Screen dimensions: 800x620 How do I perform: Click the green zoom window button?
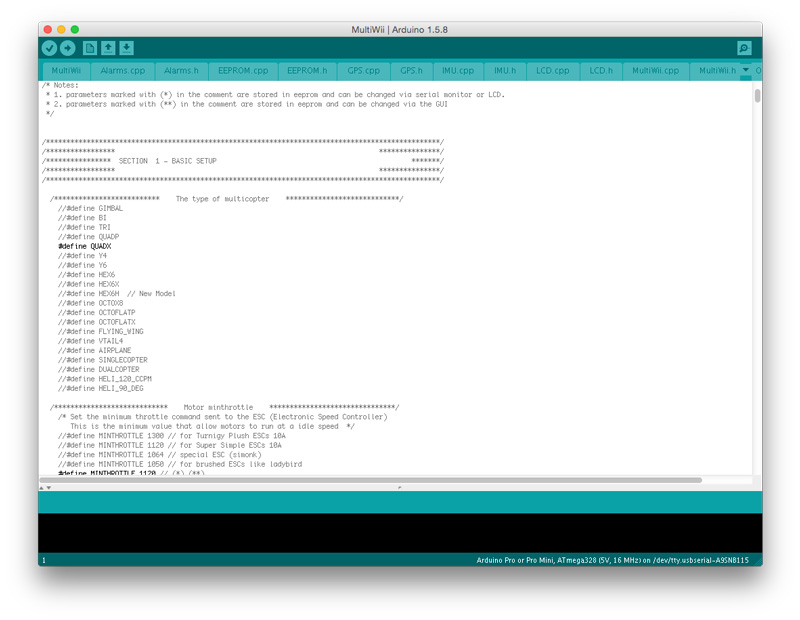75,30
